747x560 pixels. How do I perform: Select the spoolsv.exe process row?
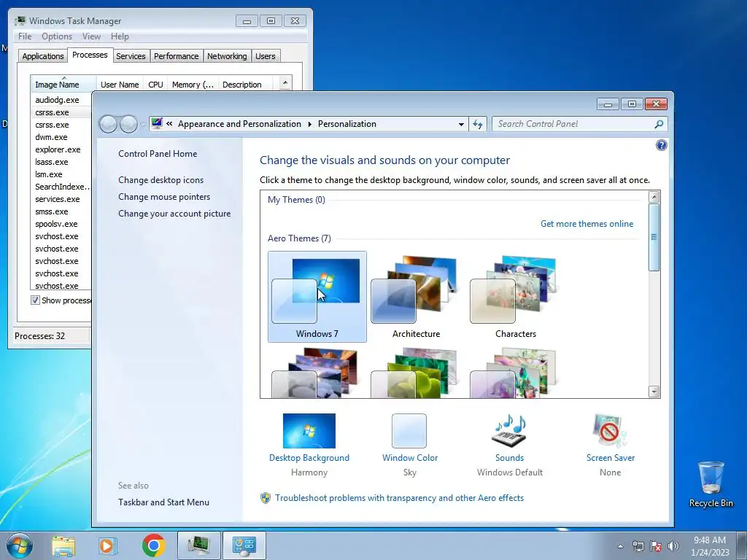pyautogui.click(x=61, y=224)
